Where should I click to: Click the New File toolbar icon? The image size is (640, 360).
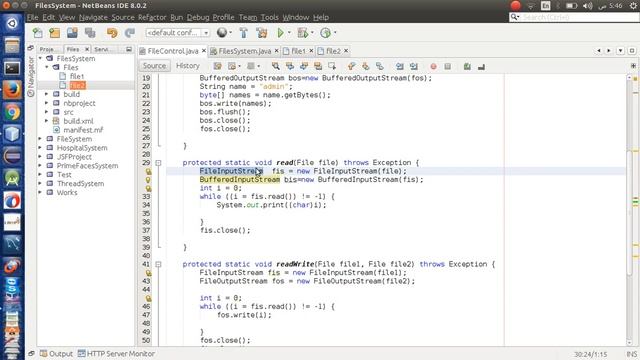coord(38,33)
